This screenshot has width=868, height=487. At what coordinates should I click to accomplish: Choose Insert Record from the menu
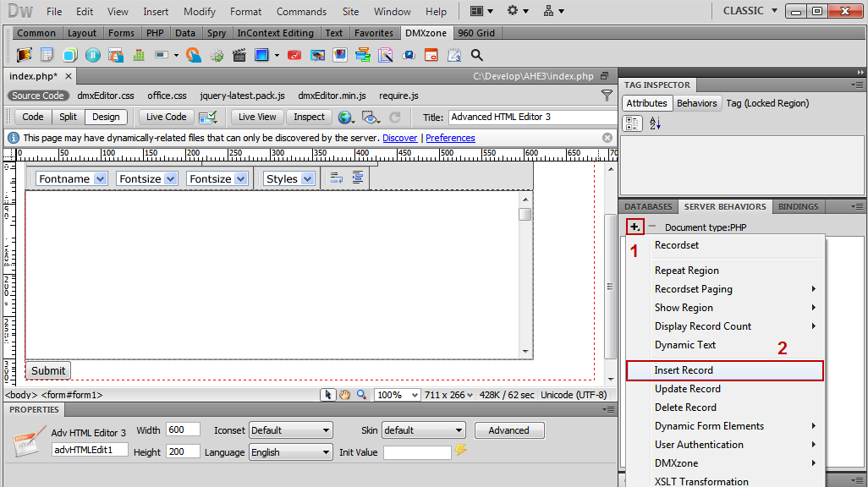(x=725, y=370)
